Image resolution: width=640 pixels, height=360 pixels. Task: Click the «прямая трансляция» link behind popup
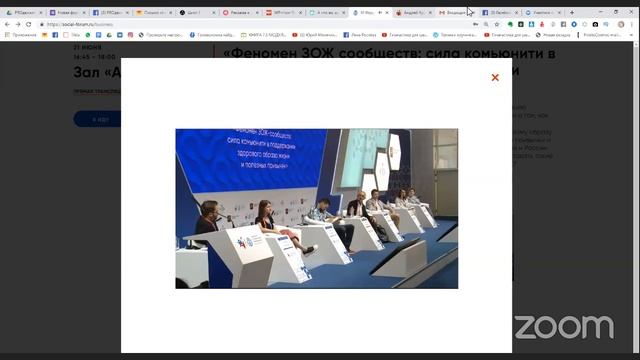[97, 91]
